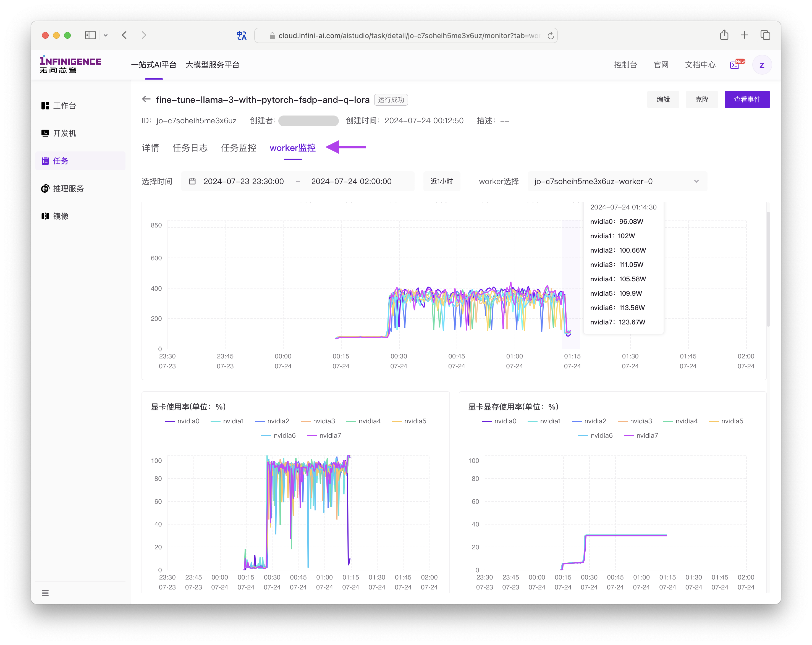Click the lock icon in address bar
Viewport: 812px width, 645px height.
[x=272, y=36]
